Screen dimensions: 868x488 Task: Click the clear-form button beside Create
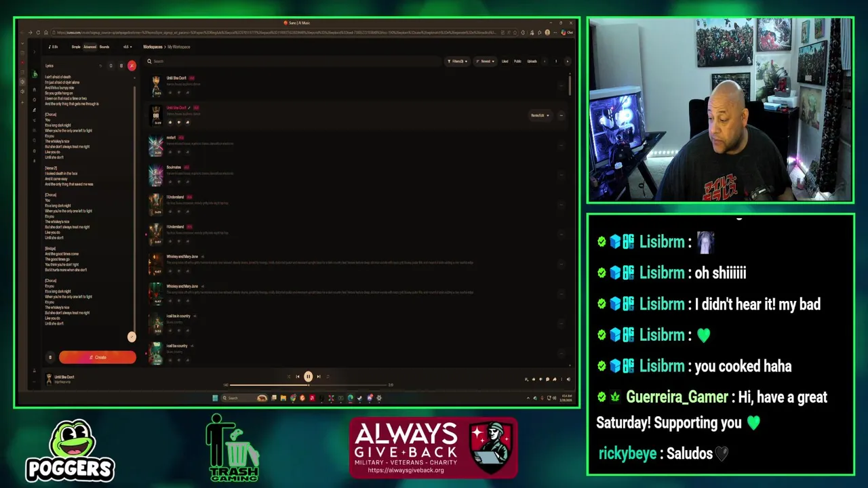pyautogui.click(x=50, y=357)
